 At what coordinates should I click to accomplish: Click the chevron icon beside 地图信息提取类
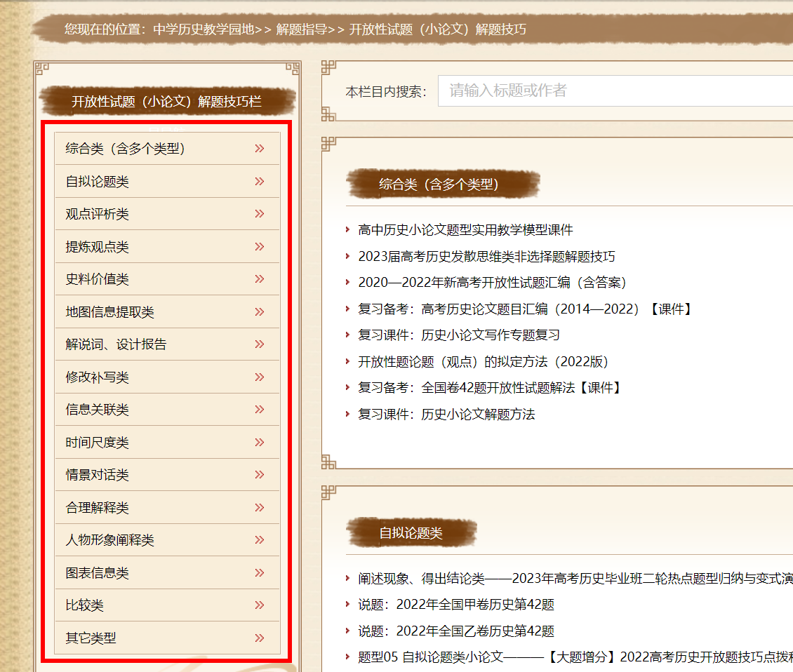(260, 312)
